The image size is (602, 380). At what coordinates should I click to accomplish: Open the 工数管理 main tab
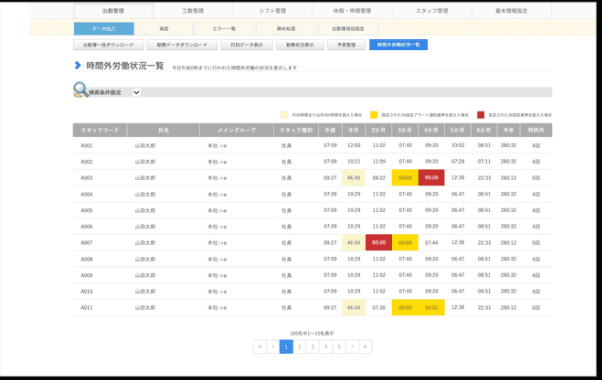point(193,11)
